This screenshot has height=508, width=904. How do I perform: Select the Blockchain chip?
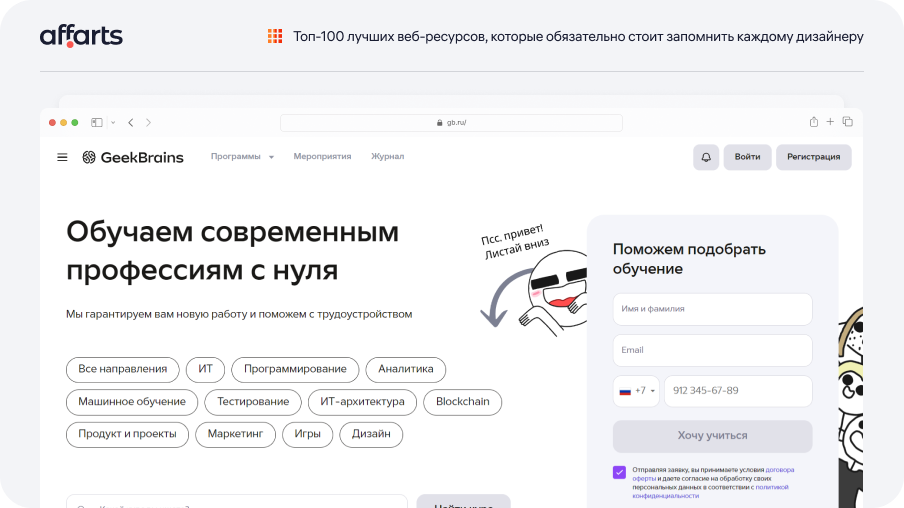pyautogui.click(x=462, y=402)
